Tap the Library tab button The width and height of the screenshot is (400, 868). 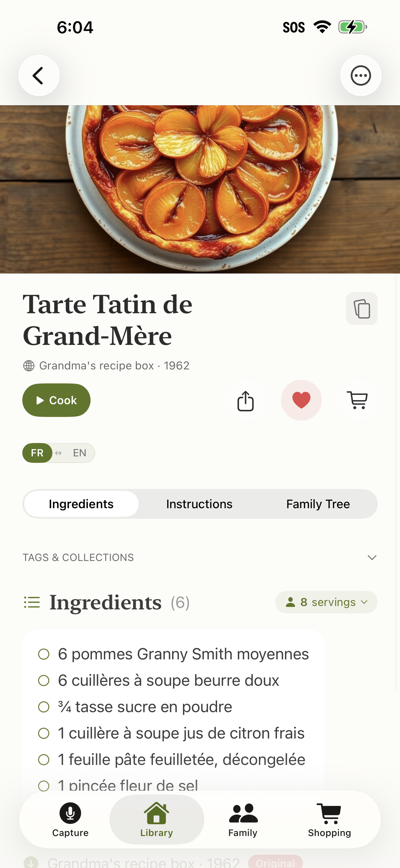[157, 819]
